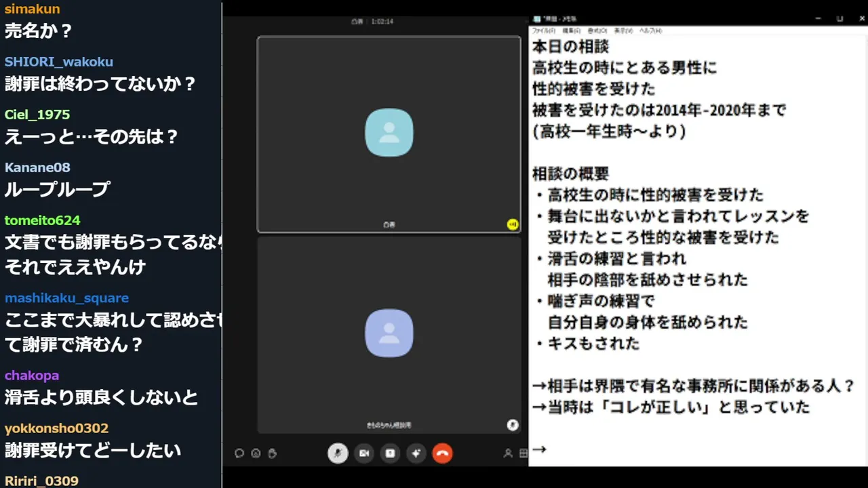The height and width of the screenshot is (488, 868).
Task: Open Notepad's 書式(O) menu
Action: [x=597, y=30]
